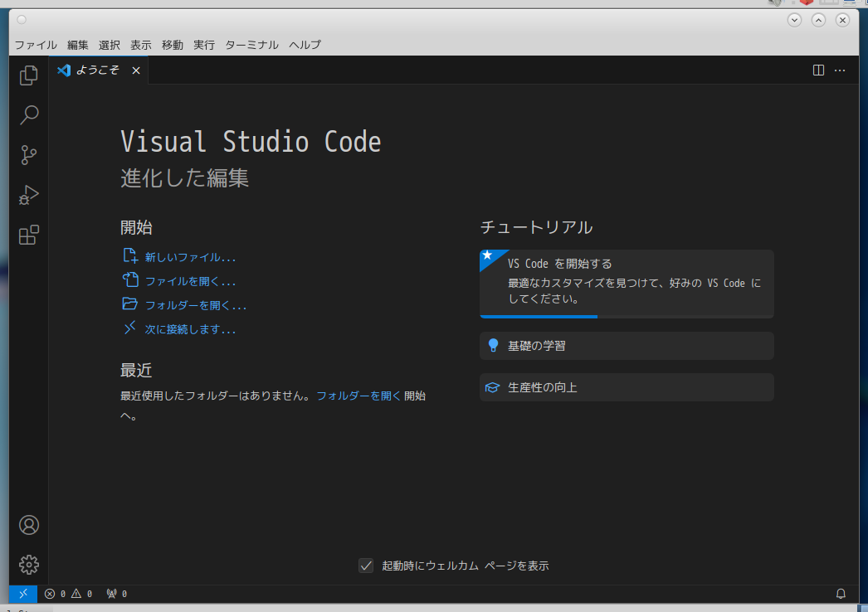Open the 基礎の学習 tutorial
Screen dimensions: 868x612
point(627,346)
